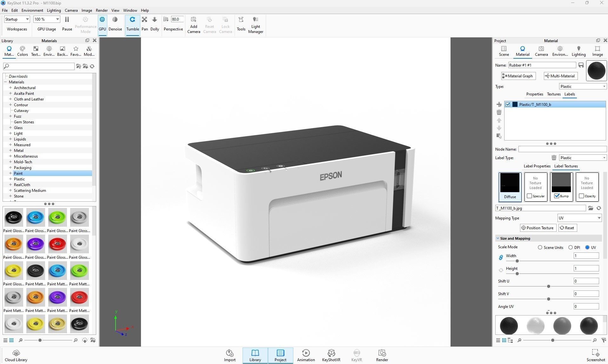Image resolution: width=608 pixels, height=364 pixels.
Task: Refresh the library materials list
Action: coord(92,66)
